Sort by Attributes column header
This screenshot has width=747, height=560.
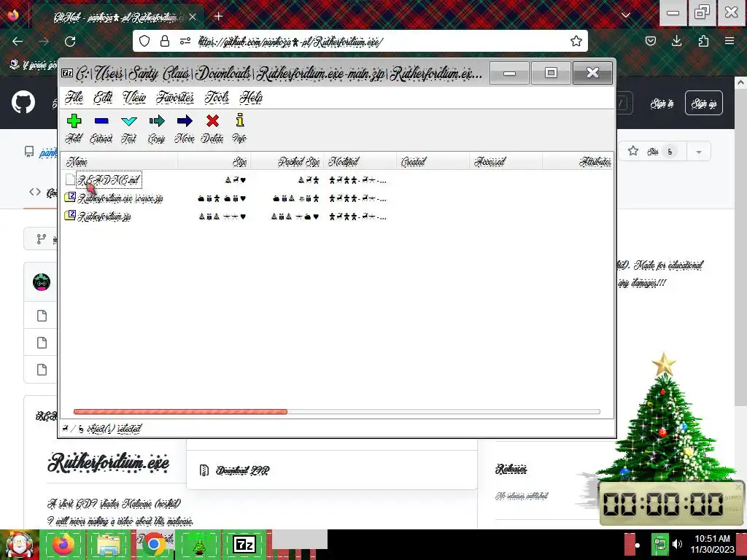(578, 162)
